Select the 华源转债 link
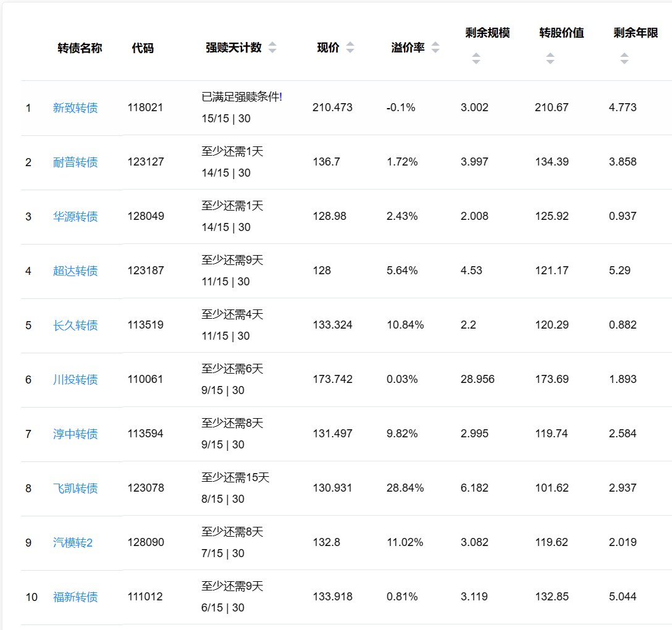 point(75,217)
